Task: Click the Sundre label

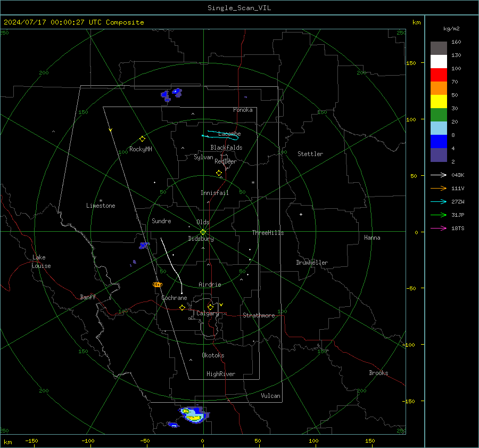Action: pos(161,221)
